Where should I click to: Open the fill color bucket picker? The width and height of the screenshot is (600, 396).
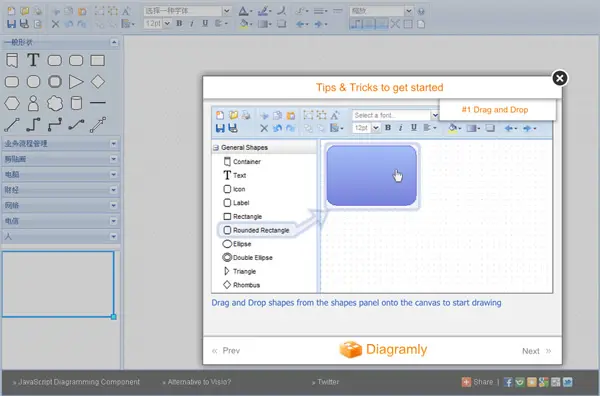point(246,24)
